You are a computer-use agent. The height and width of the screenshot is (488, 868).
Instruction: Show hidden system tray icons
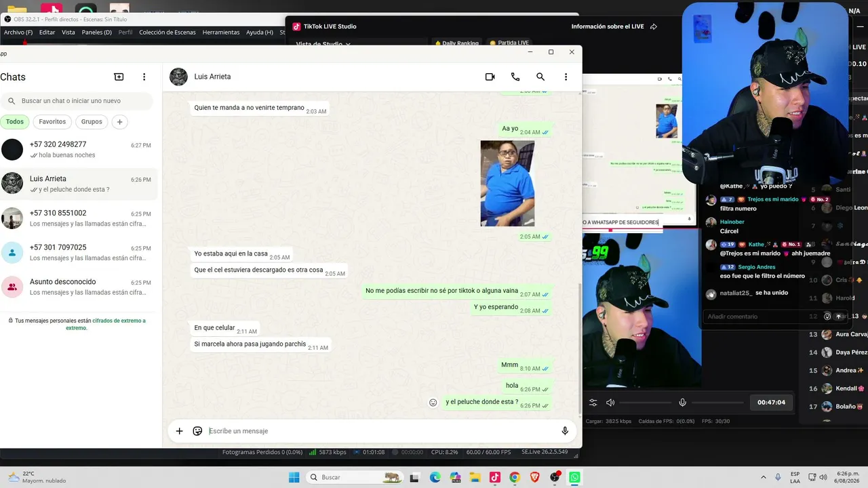pyautogui.click(x=764, y=477)
